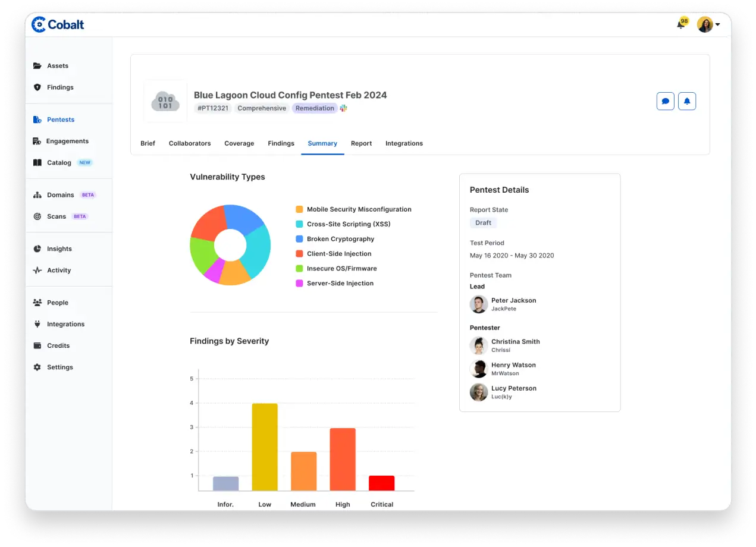756x547 pixels.
Task: Click the Catalog book icon in sidebar
Action: point(37,162)
